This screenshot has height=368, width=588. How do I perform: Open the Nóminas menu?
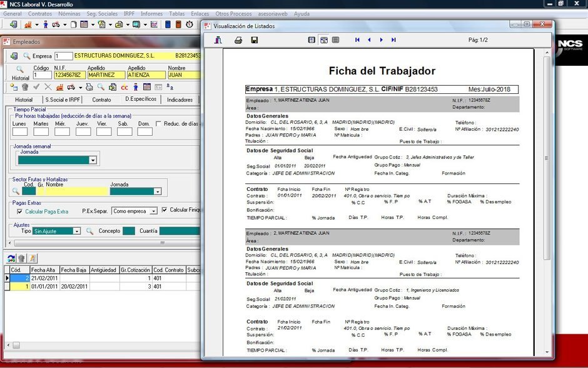tap(69, 14)
